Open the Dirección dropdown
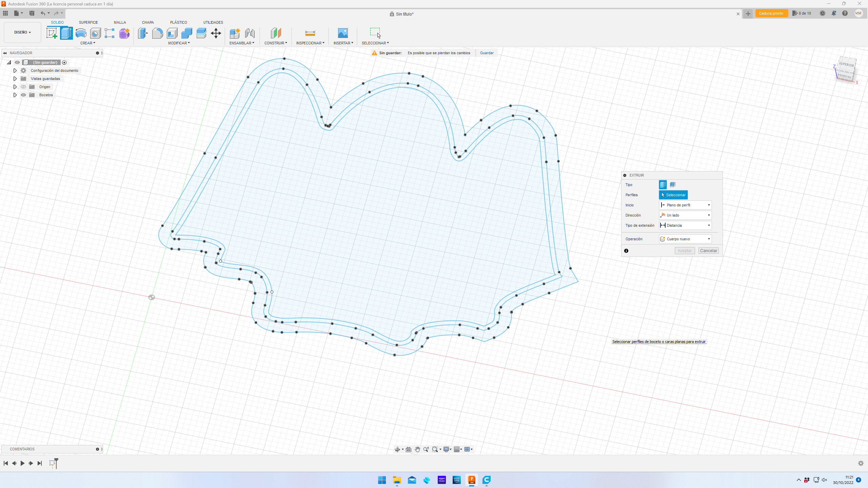Image resolution: width=868 pixels, height=488 pixels. tap(685, 215)
